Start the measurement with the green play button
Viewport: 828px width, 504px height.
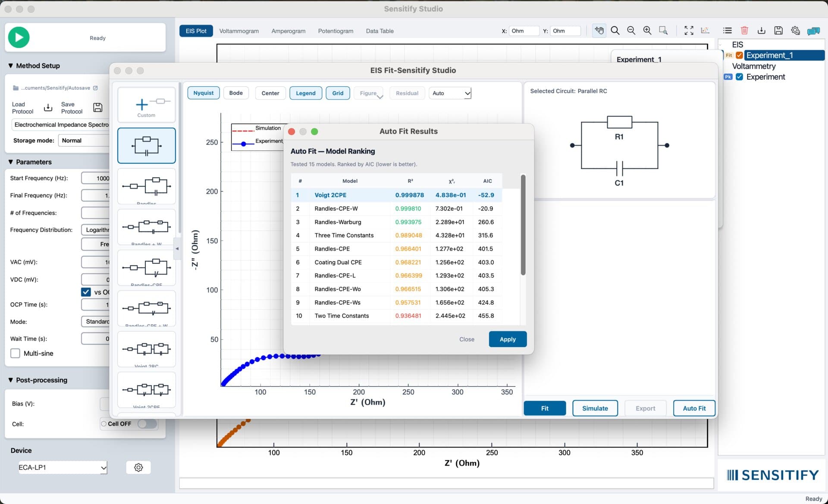click(19, 38)
